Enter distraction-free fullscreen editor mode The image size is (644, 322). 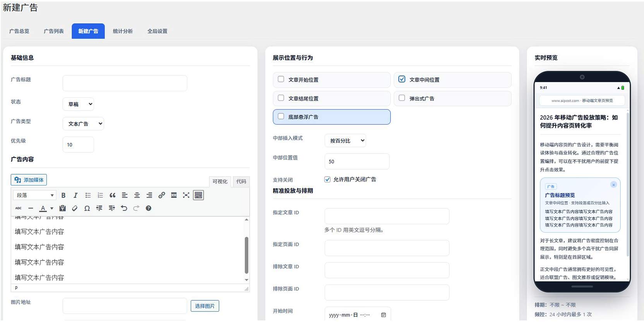(186, 195)
